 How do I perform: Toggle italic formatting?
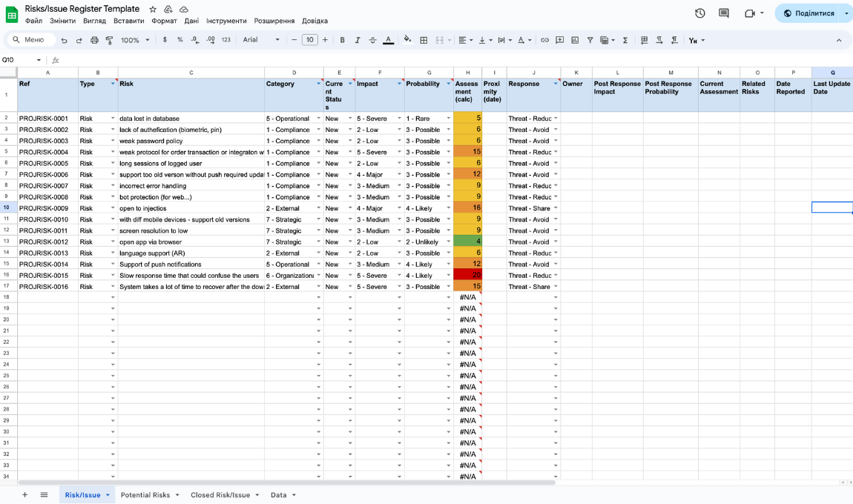pyautogui.click(x=358, y=40)
